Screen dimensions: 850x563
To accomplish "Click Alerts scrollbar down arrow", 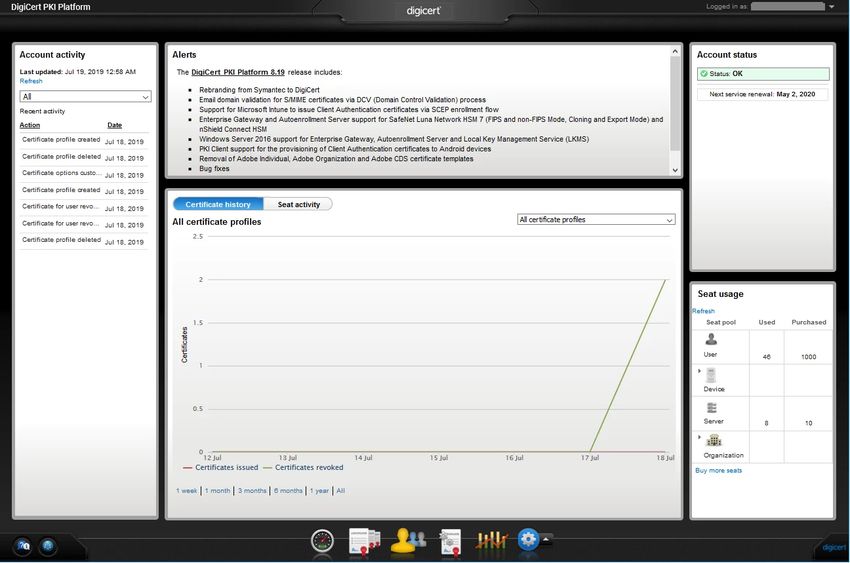I will click(x=675, y=170).
